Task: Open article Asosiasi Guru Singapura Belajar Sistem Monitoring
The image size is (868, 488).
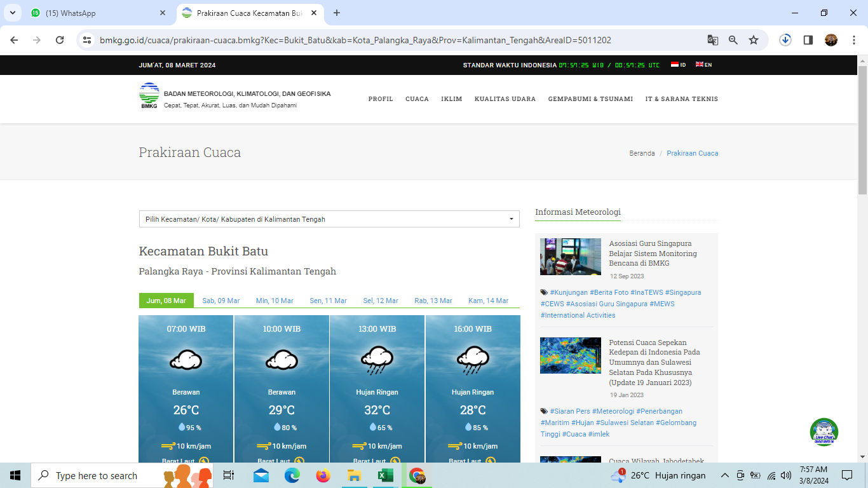Action: 653,253
